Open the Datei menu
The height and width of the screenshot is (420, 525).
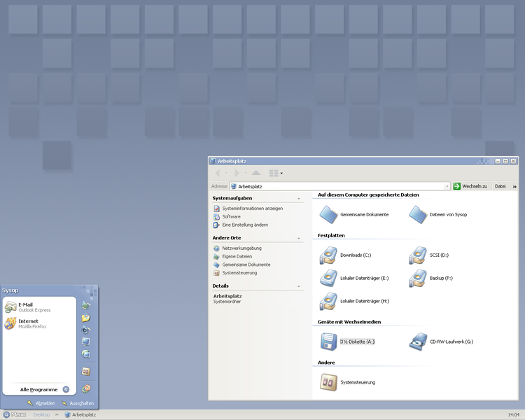(x=500, y=186)
